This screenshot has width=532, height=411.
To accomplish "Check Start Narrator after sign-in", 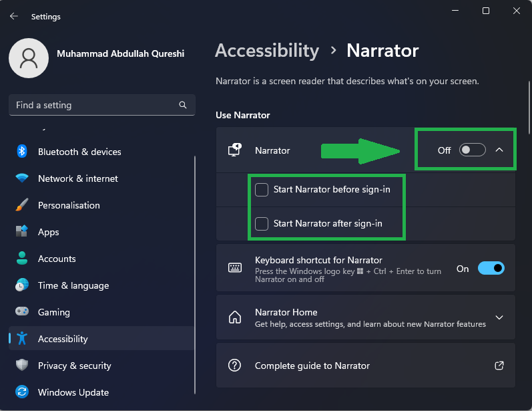I will click(262, 224).
